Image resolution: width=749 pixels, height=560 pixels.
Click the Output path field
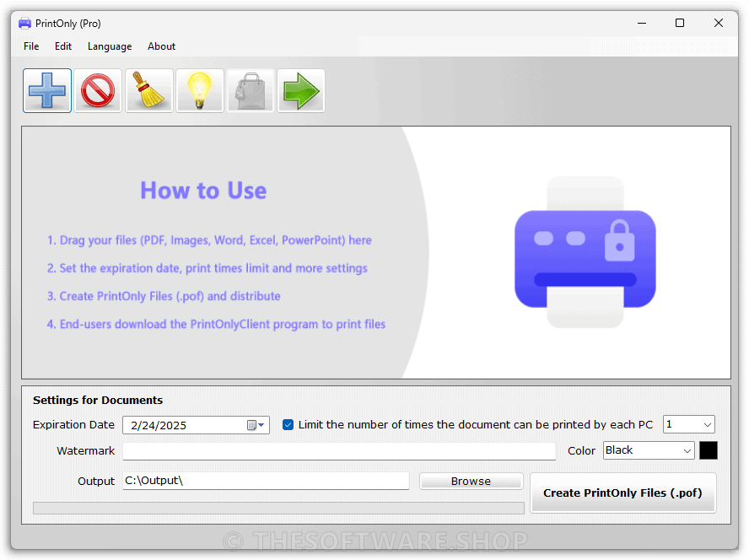pos(266,481)
